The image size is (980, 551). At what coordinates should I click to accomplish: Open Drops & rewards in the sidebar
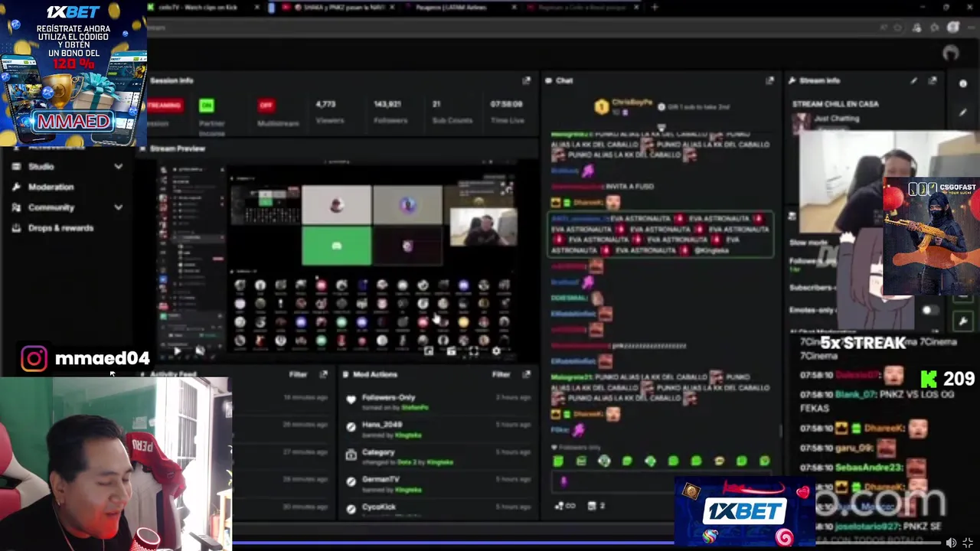tap(60, 228)
